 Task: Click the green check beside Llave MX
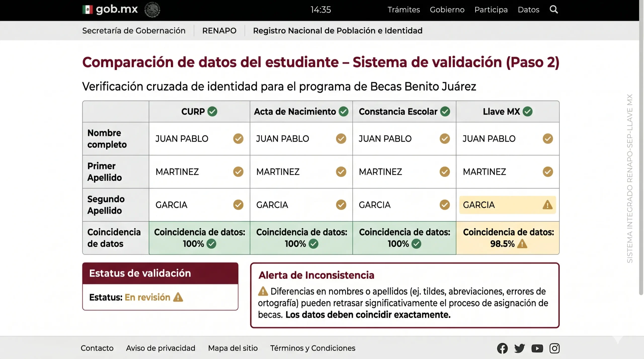pyautogui.click(x=528, y=111)
